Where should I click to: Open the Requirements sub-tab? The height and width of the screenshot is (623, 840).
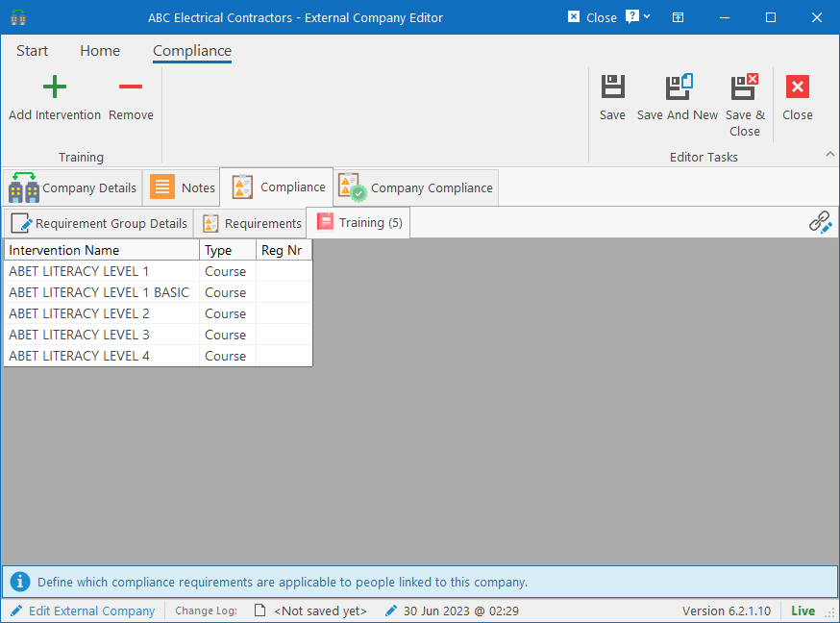(252, 223)
